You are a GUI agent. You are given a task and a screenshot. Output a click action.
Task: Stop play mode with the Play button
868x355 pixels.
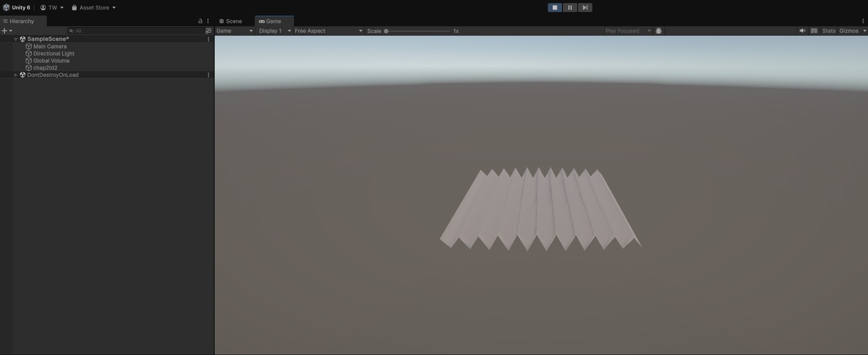[x=554, y=8]
